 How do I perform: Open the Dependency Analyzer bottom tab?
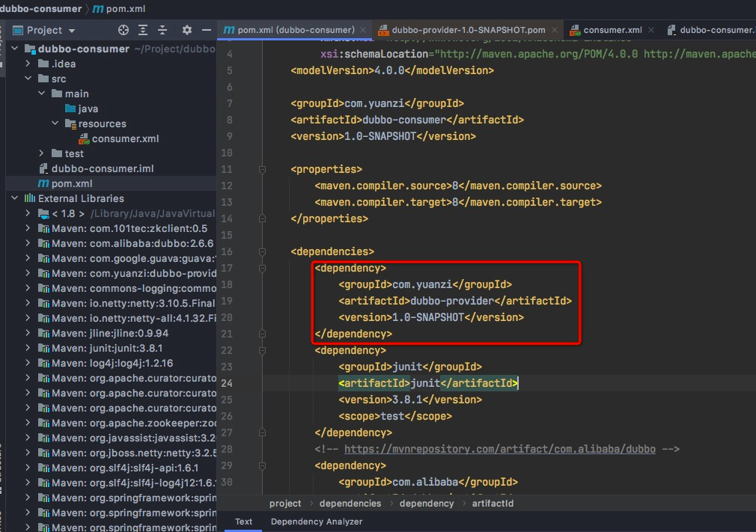tap(317, 522)
